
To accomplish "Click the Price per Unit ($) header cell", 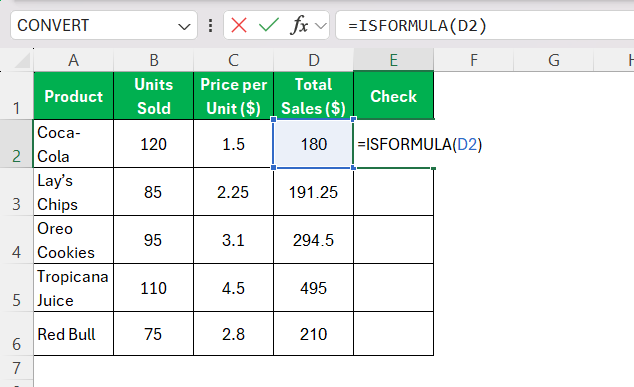I will click(x=234, y=96).
